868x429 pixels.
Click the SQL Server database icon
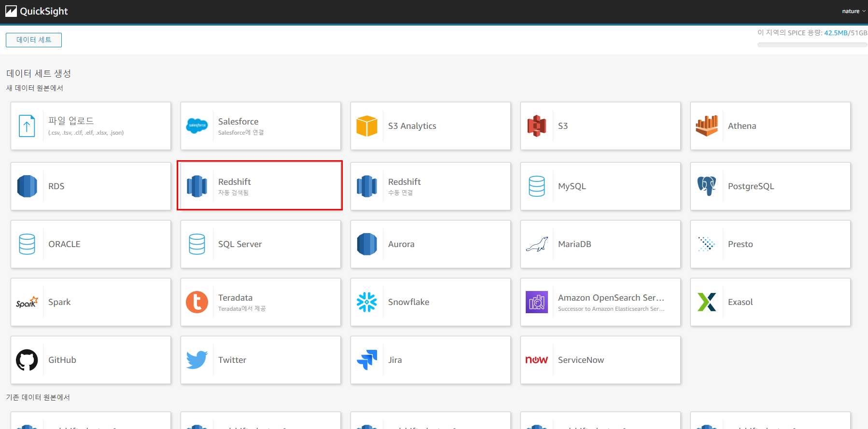tap(197, 244)
